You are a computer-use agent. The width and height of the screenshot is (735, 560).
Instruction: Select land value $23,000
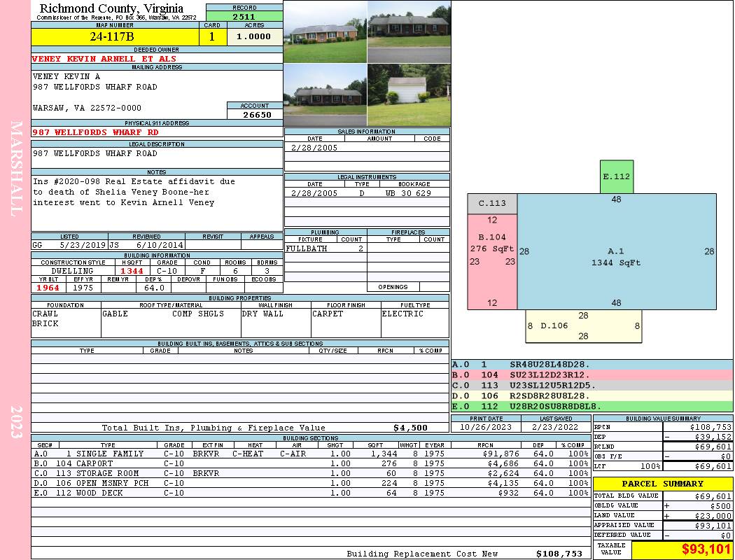713,515
